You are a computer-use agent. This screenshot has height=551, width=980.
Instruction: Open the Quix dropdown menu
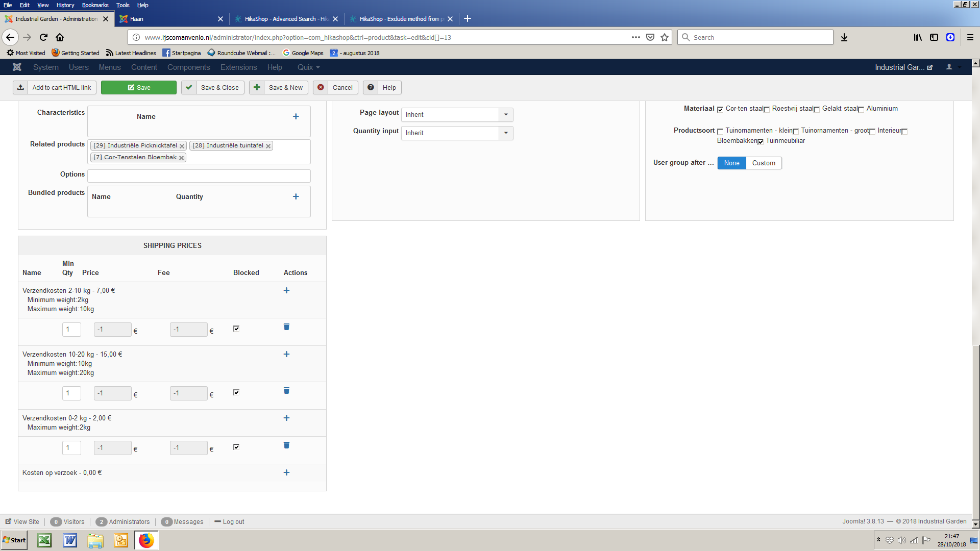(x=308, y=67)
